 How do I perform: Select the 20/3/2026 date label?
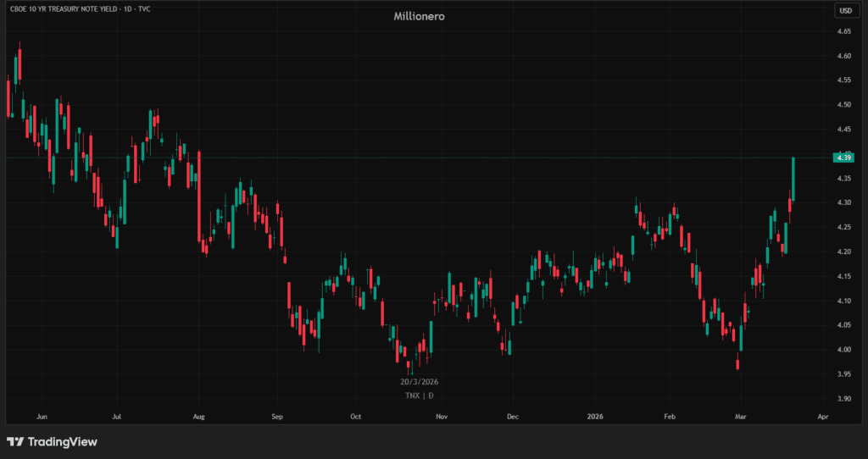(x=420, y=382)
